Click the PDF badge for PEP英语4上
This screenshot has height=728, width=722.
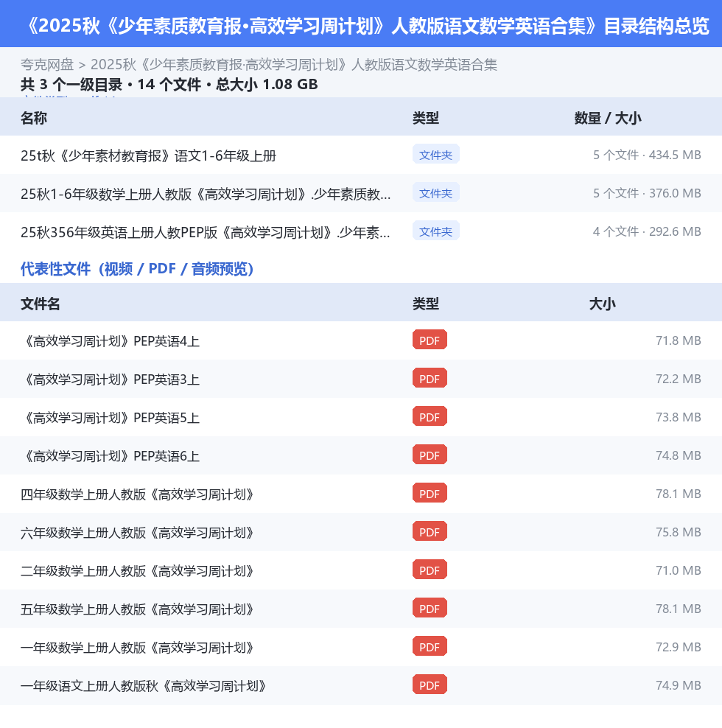pyautogui.click(x=430, y=340)
